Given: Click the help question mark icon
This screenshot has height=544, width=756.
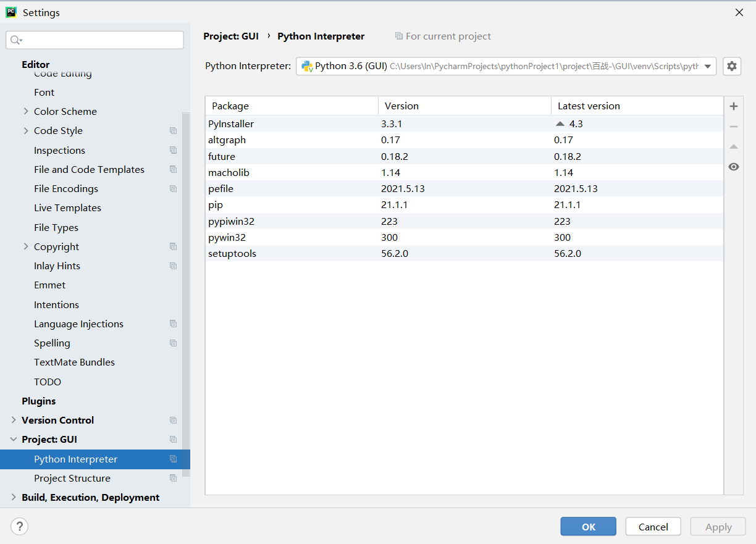Looking at the screenshot, I should [20, 527].
